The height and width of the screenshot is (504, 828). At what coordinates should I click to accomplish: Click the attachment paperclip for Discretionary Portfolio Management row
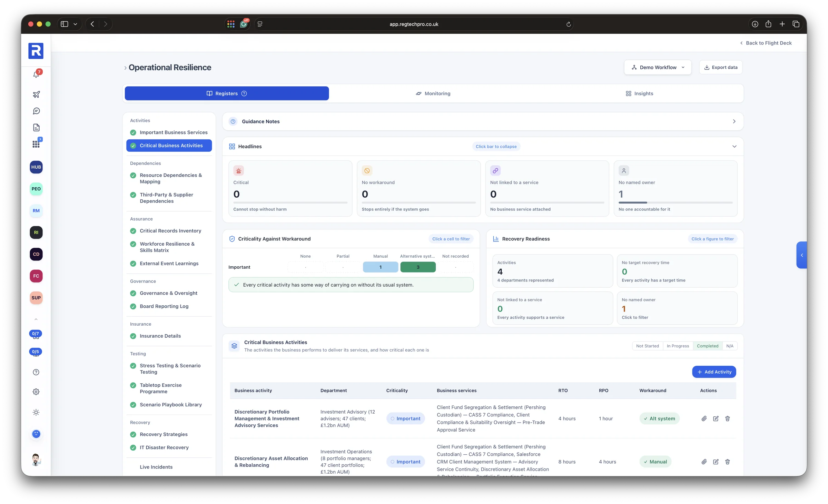[x=704, y=418]
